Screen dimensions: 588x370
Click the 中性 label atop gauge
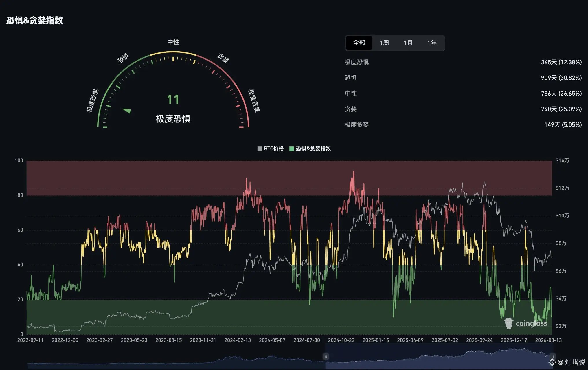[173, 42]
